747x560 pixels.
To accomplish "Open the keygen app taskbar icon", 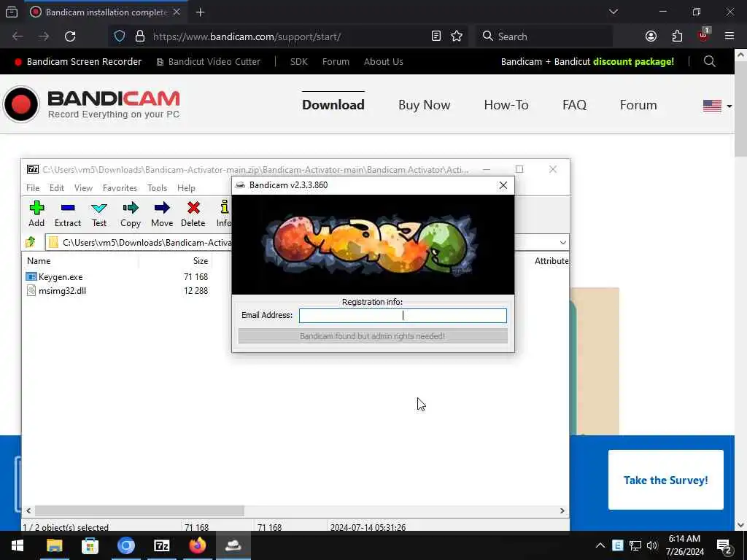I will (x=233, y=545).
